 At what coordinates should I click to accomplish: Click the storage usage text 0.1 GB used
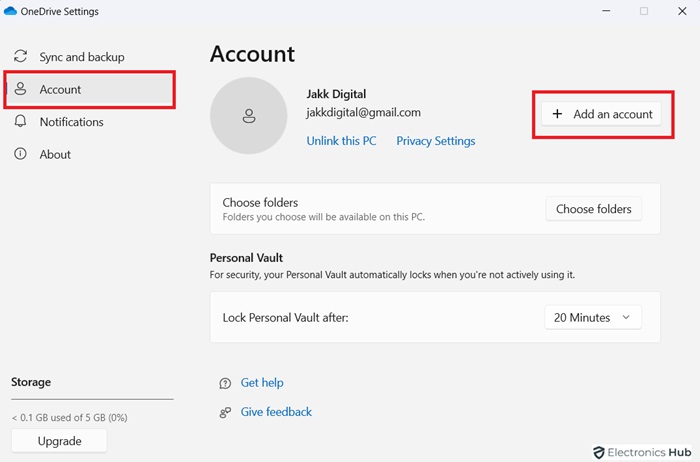click(x=70, y=417)
